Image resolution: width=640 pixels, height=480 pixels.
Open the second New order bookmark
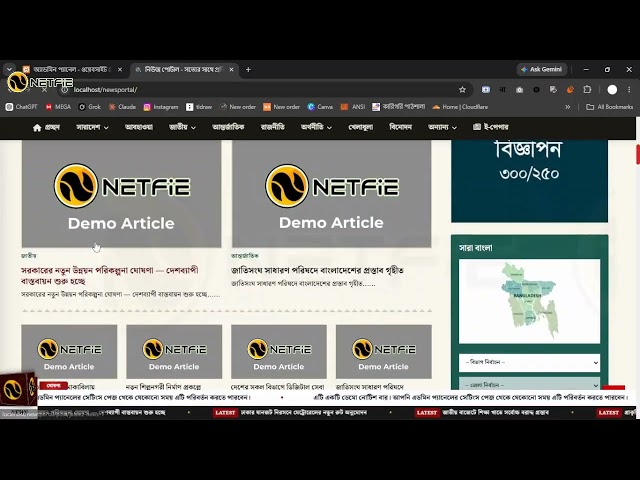pos(282,107)
